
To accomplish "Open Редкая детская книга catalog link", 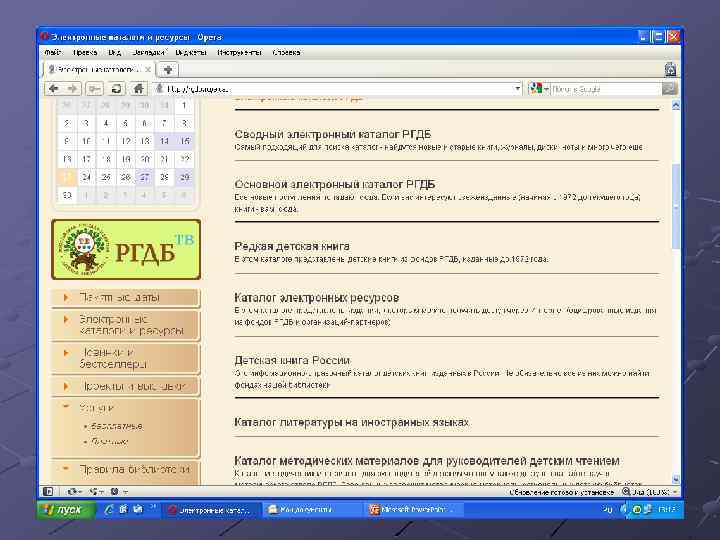I will (x=292, y=246).
